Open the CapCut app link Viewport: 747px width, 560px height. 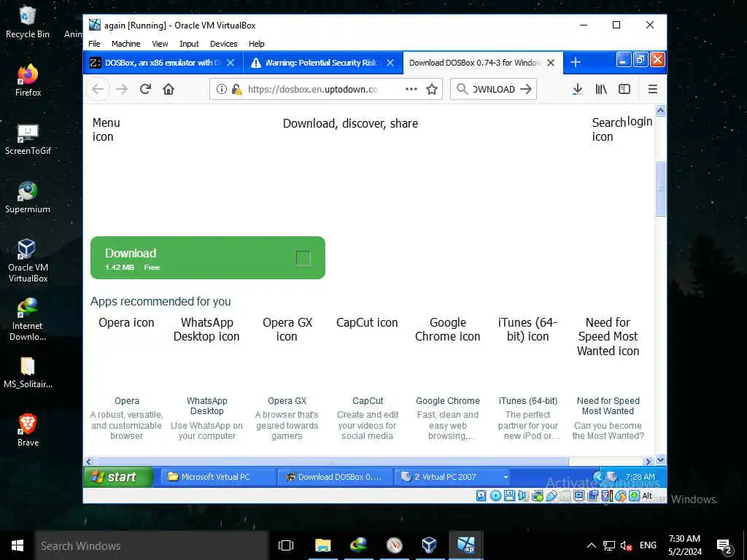coord(368,401)
